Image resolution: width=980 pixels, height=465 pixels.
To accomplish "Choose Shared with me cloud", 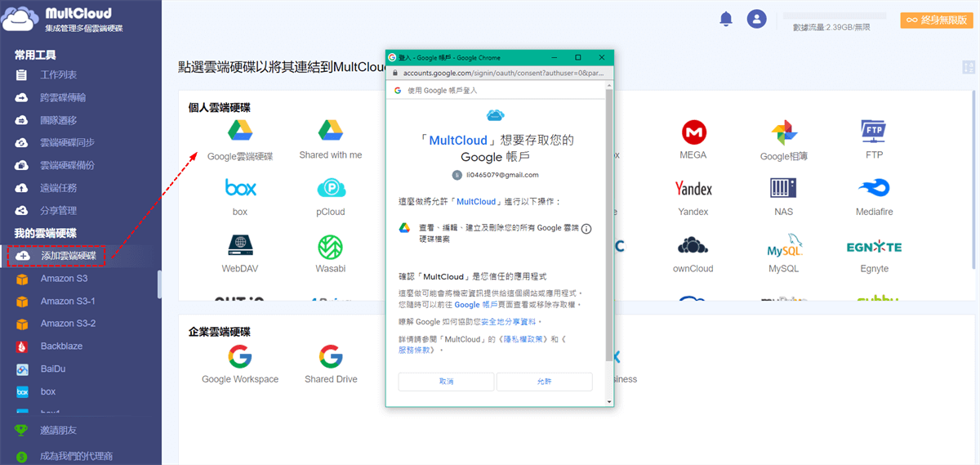I will tap(330, 131).
